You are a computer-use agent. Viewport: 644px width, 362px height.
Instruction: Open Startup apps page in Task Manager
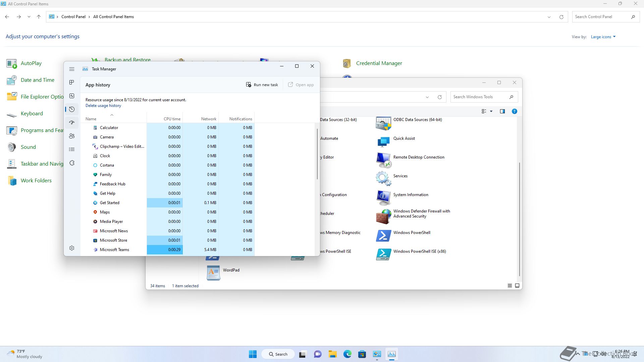[72, 123]
